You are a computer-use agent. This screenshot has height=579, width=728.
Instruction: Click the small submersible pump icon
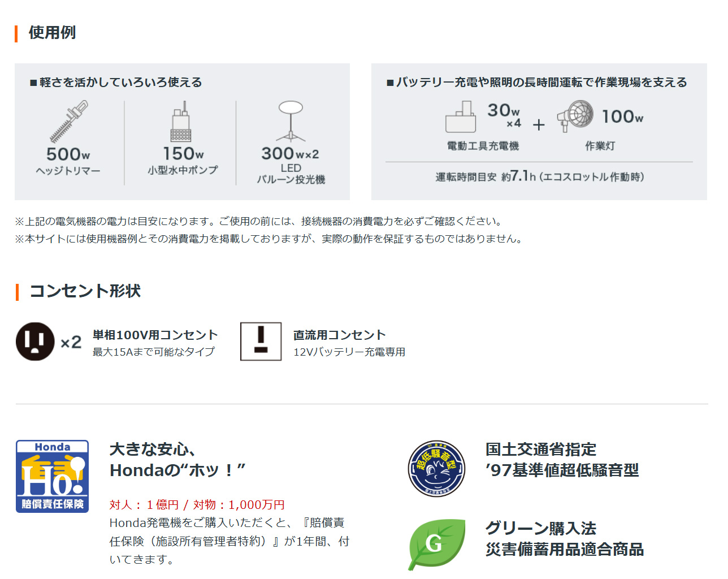[181, 122]
